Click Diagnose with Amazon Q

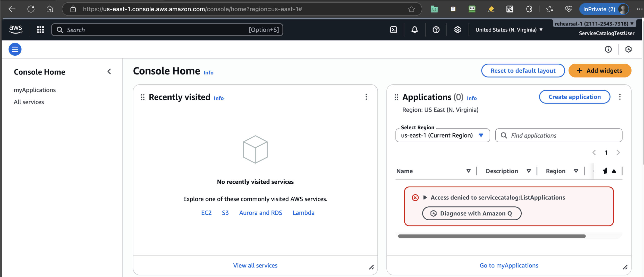tap(472, 213)
